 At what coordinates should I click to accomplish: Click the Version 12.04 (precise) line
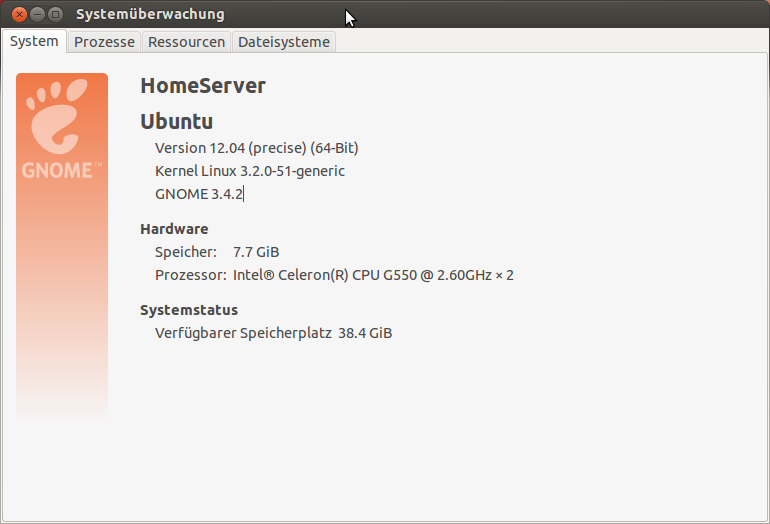[257, 148]
